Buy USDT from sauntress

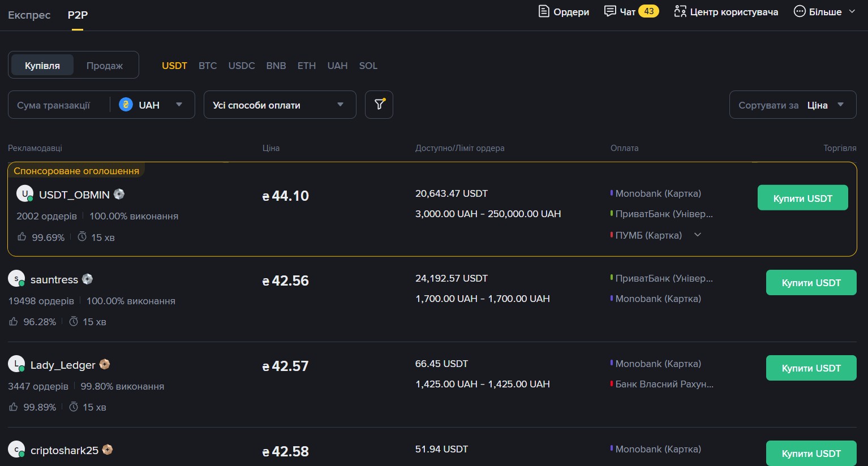pos(811,282)
